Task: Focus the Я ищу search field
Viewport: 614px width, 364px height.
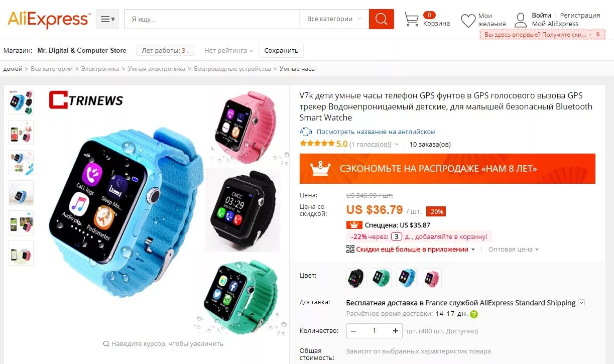Action: pyautogui.click(x=212, y=19)
